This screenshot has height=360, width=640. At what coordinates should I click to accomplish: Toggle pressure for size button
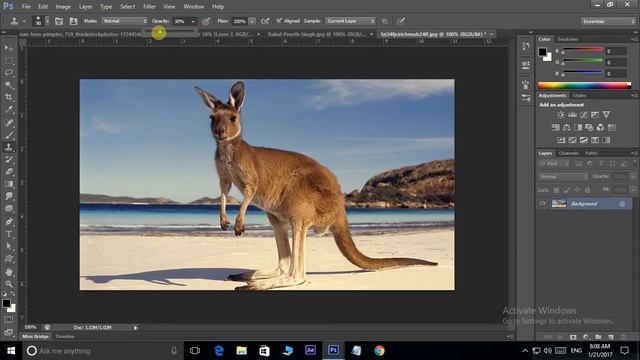tap(402, 21)
